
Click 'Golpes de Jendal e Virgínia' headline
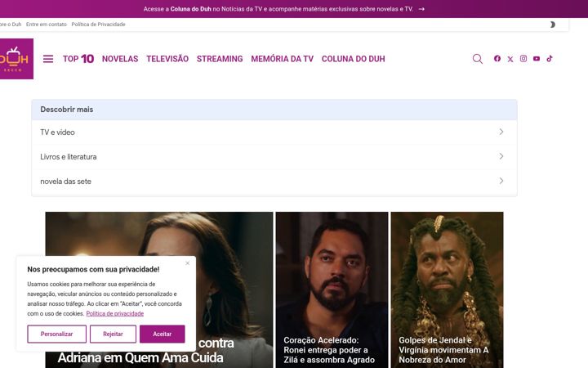[x=443, y=350]
